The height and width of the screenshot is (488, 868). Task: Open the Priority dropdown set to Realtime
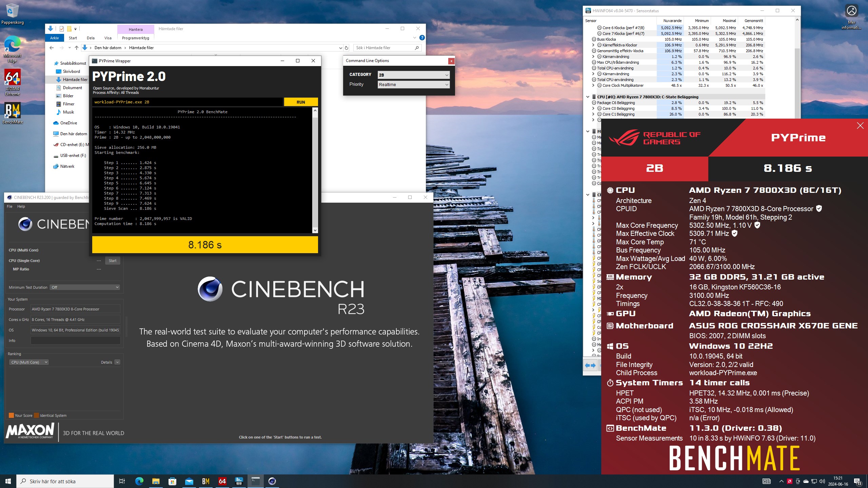[x=414, y=85]
